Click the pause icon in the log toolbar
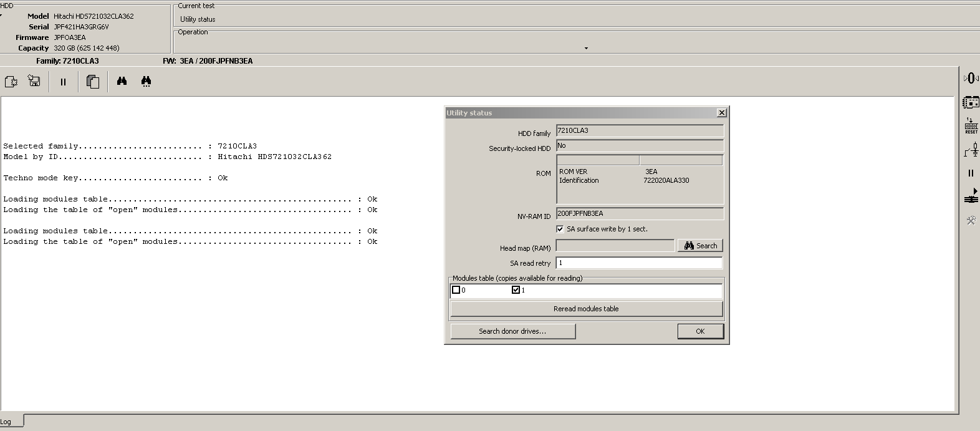This screenshot has width=980, height=431. coord(63,82)
